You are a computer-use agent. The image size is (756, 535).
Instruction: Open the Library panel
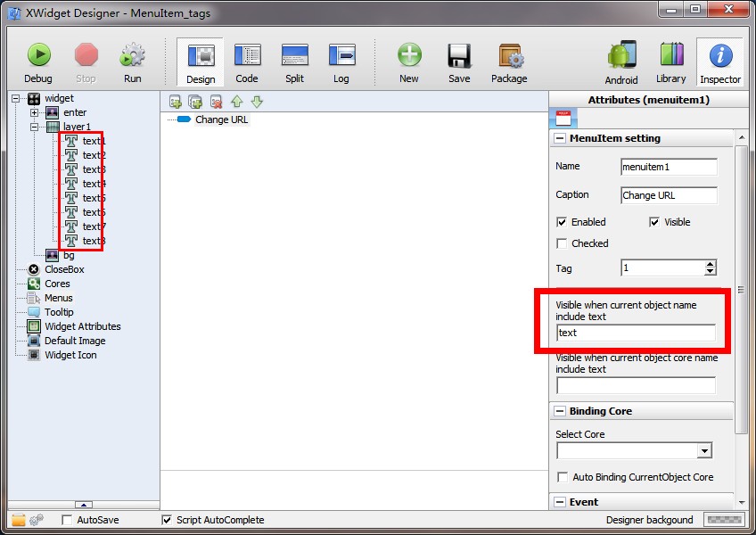[x=671, y=62]
